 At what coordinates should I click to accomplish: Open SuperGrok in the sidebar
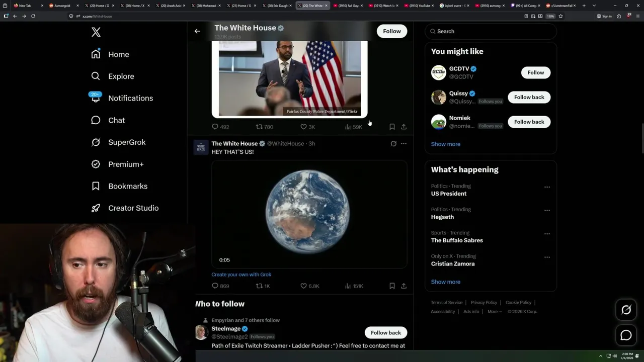coord(118,142)
